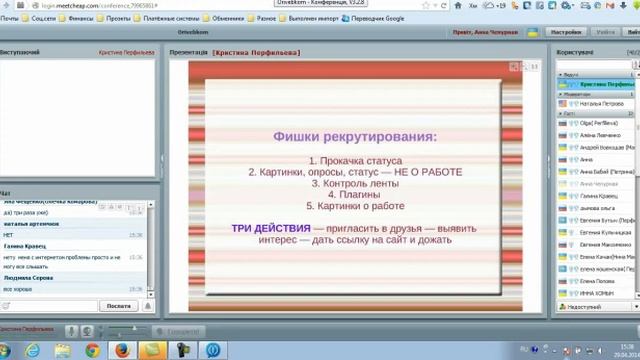Viewport: 640px width, 360px height.
Task: Click the rightmost icon atop the presentation
Action: pyautogui.click(x=535, y=67)
